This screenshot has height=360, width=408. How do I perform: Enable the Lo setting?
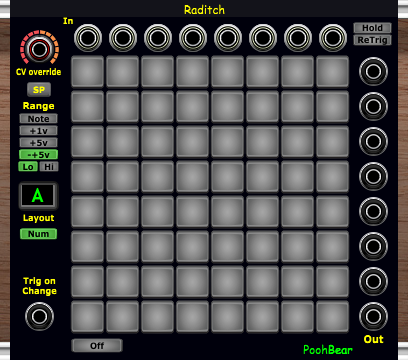coord(28,167)
